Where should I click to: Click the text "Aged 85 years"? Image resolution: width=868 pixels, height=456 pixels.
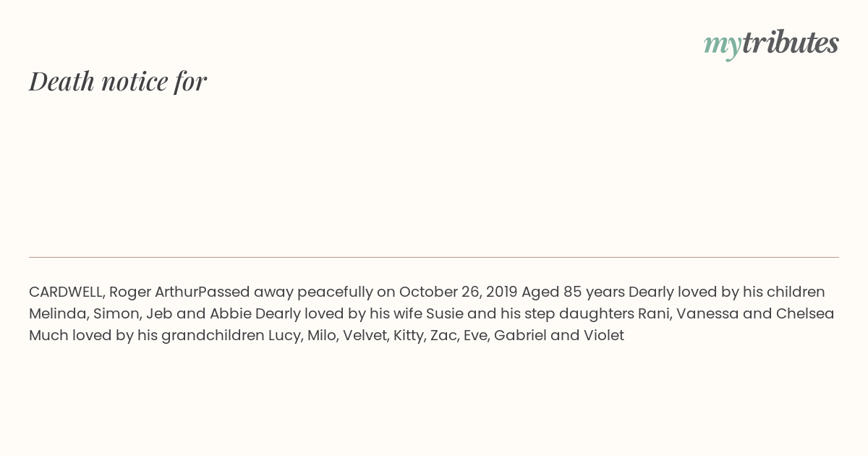[x=573, y=292]
